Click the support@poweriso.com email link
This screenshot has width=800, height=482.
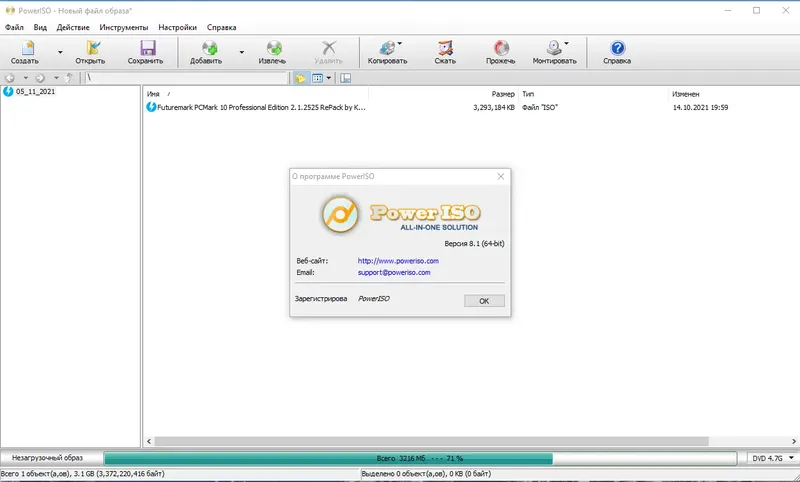pos(394,272)
